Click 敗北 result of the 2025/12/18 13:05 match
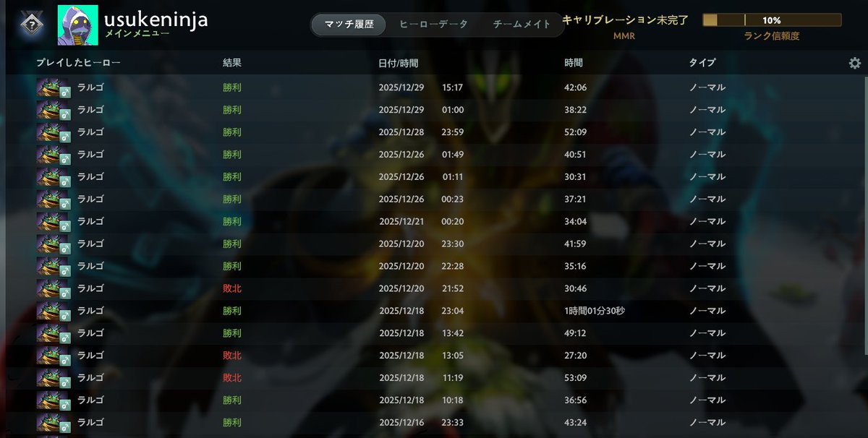Viewport: 868px width, 438px height. (232, 355)
